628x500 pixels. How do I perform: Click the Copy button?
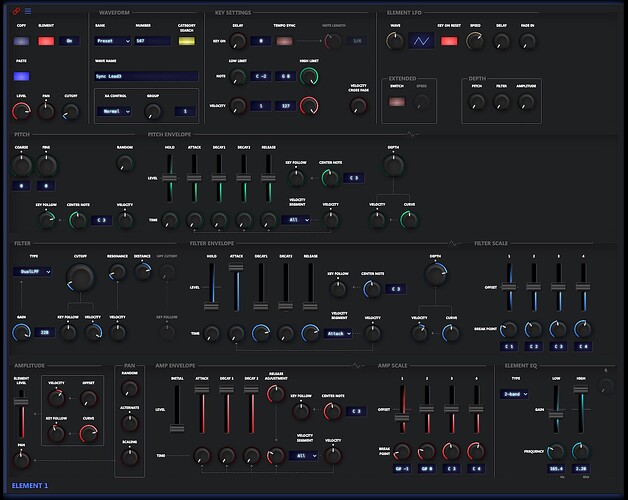point(22,41)
